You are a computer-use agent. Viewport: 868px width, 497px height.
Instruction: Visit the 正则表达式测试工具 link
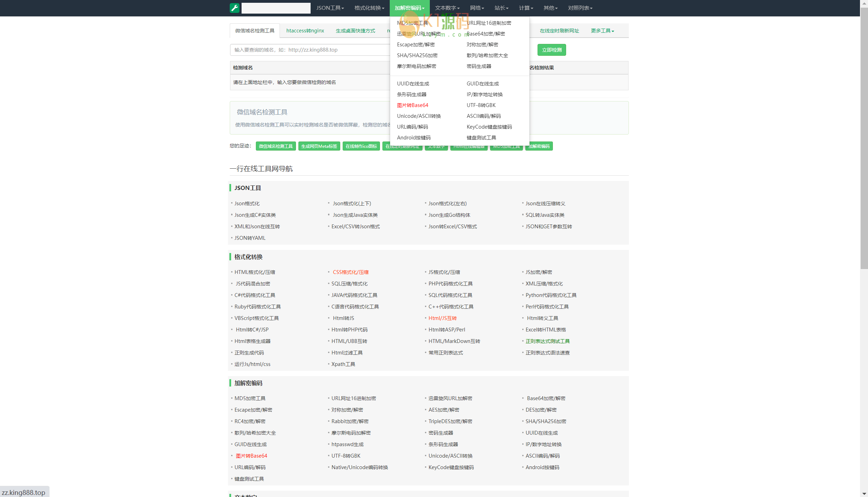547,341
